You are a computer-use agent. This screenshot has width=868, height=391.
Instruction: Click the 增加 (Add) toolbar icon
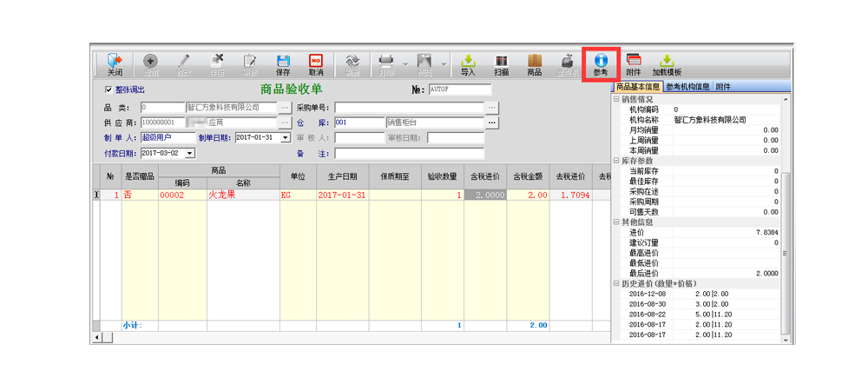[x=150, y=65]
